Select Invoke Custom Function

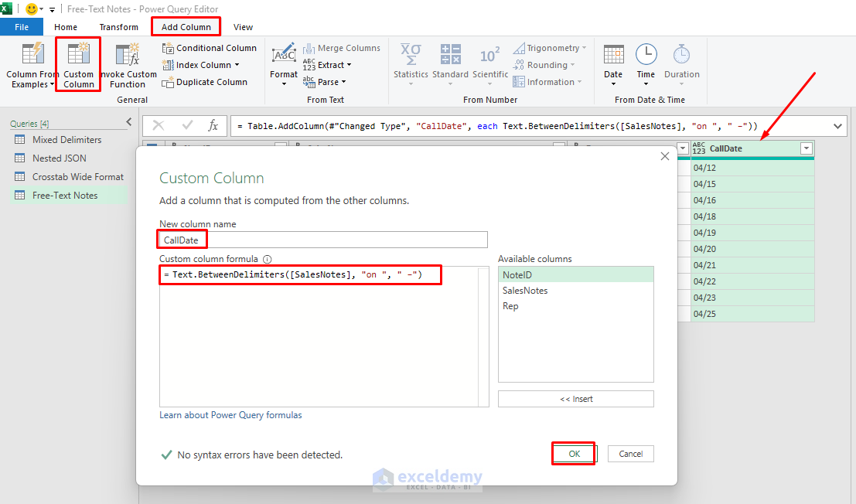pos(128,65)
